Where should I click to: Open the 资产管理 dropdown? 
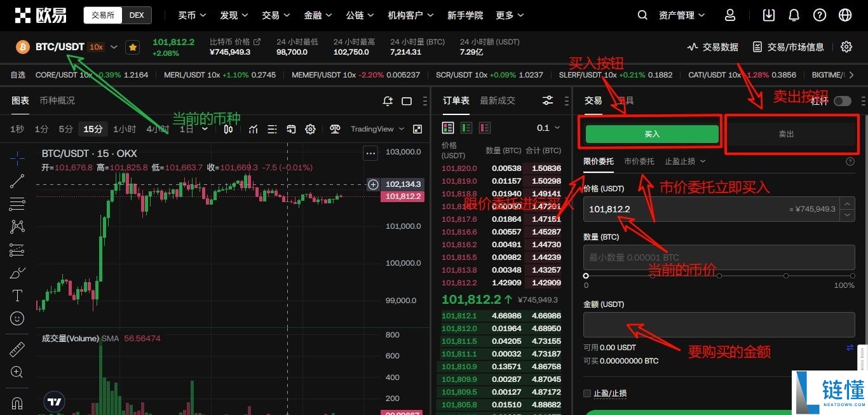point(682,15)
